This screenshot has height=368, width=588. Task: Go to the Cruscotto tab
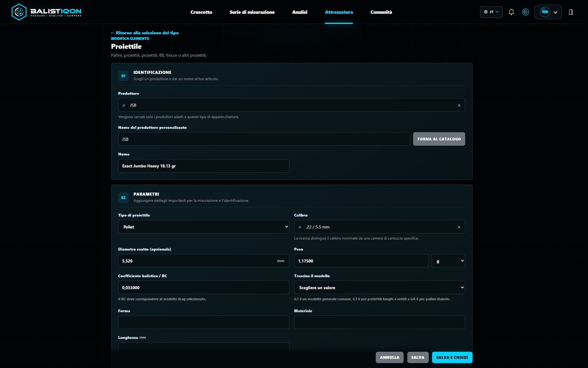coord(201,12)
